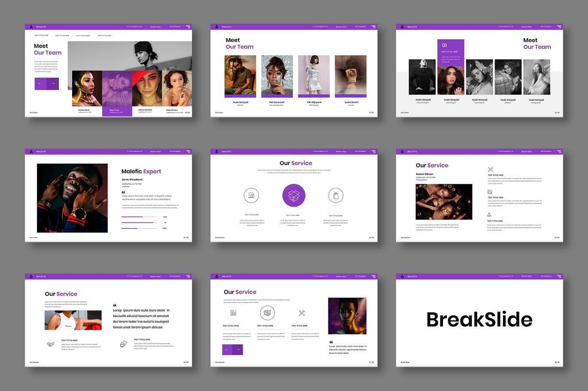Select the purple 01 card in the team slide
588x391 pixels.
tap(450, 51)
